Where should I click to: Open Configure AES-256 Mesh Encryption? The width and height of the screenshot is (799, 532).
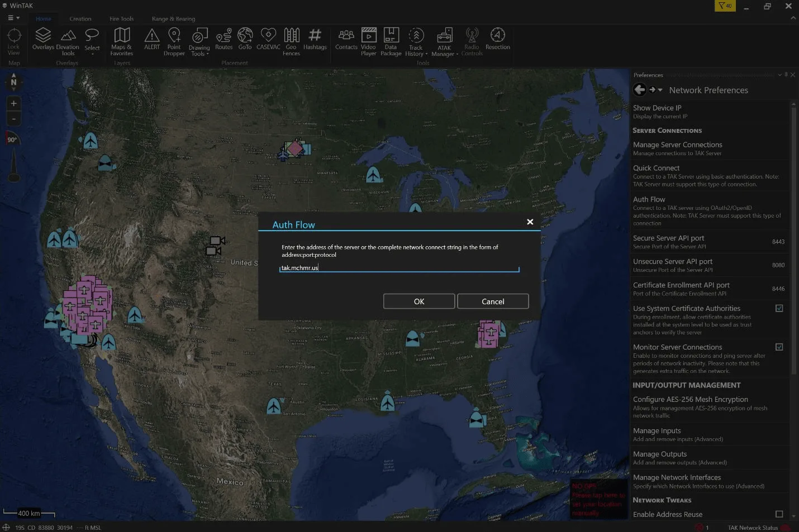pyautogui.click(x=710, y=407)
